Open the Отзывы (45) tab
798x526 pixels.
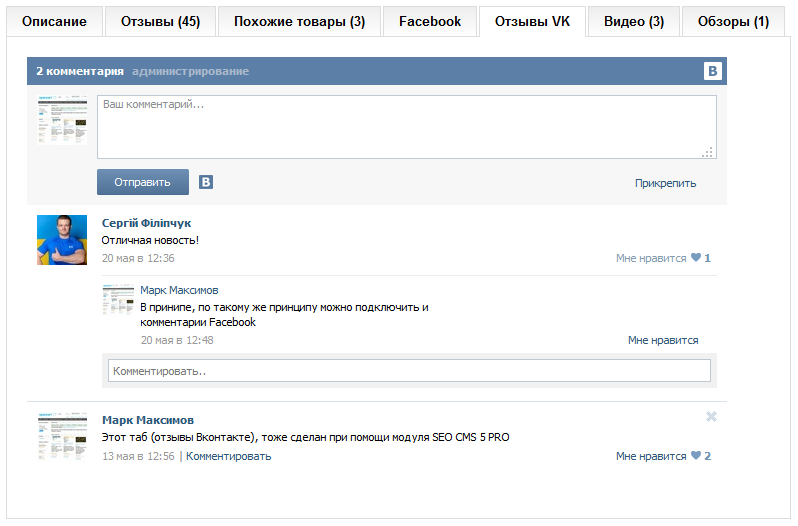click(x=160, y=21)
